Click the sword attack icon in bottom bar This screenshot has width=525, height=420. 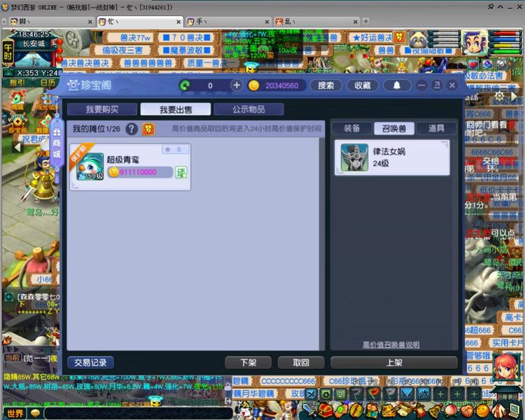(309, 409)
